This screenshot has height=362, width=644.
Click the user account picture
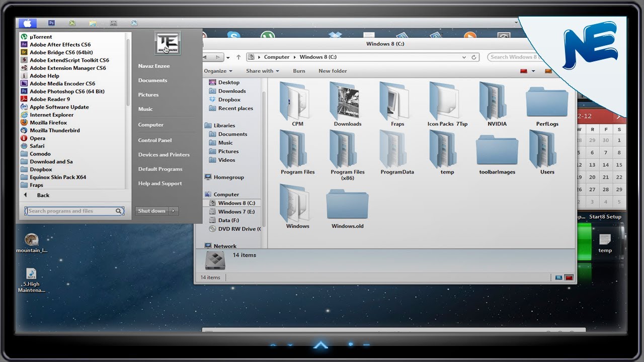168,43
